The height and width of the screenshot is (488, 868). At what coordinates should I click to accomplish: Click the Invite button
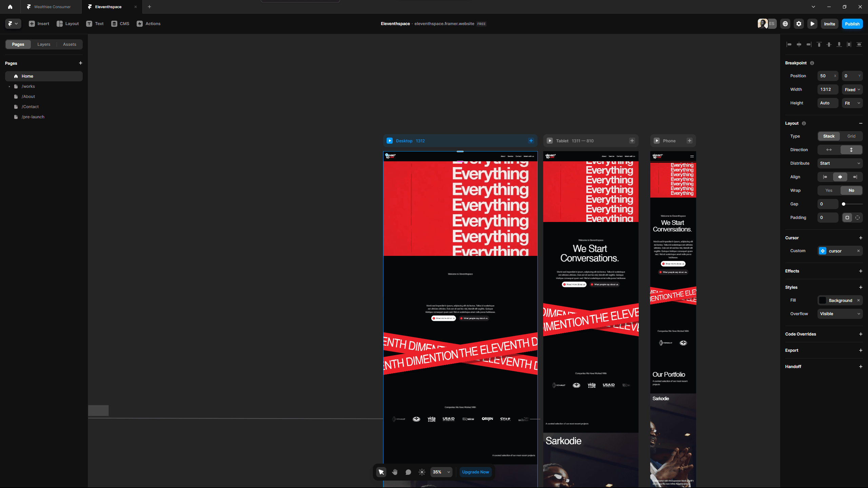tap(830, 24)
